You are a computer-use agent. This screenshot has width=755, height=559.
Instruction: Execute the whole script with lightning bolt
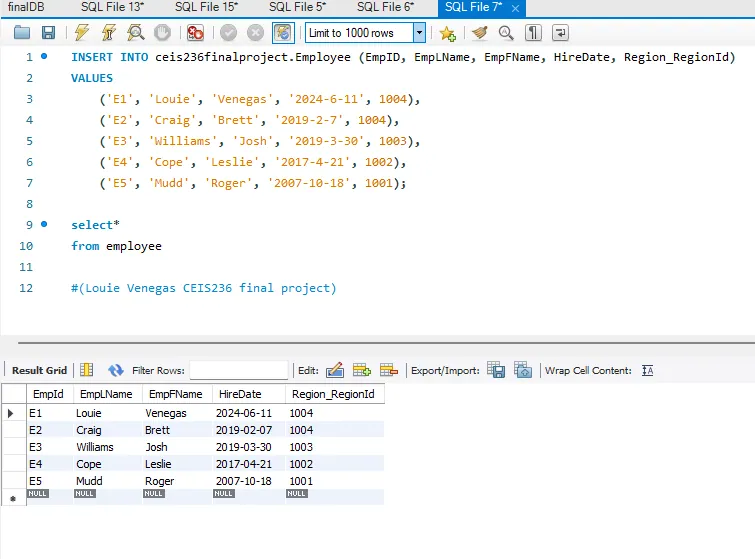(82, 33)
